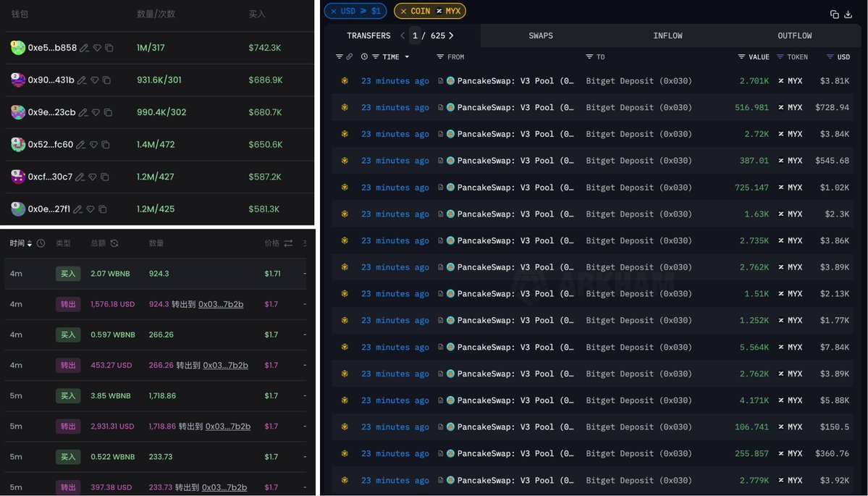
Task: Open the filter icon beside the USD column
Action: point(830,56)
